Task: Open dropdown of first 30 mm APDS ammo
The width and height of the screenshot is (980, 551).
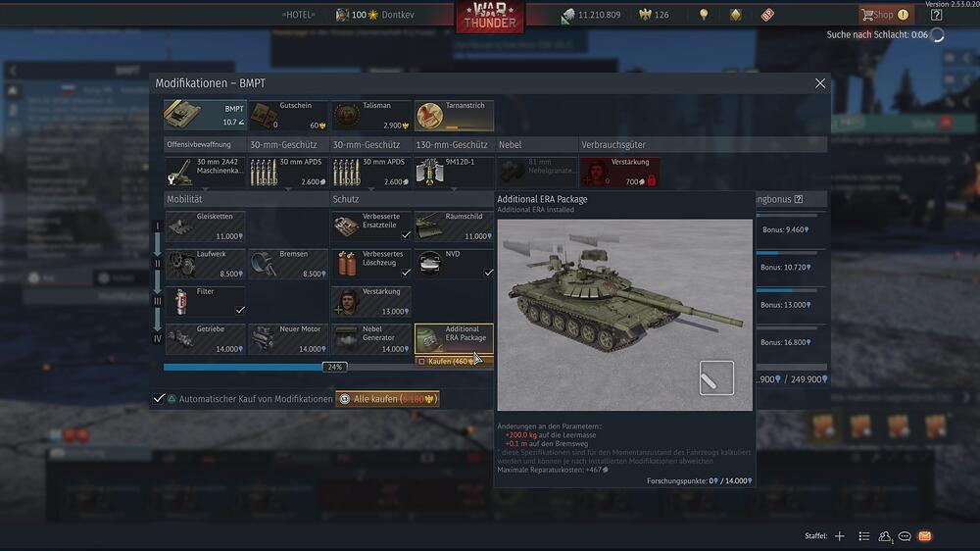Action: pos(288,187)
